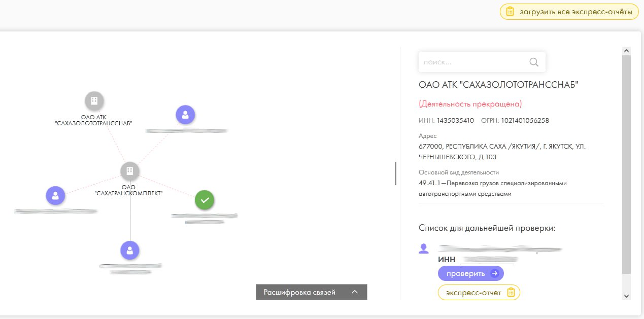
Task: Click the scrollbar down arrow
Action: pyautogui.click(x=626, y=296)
